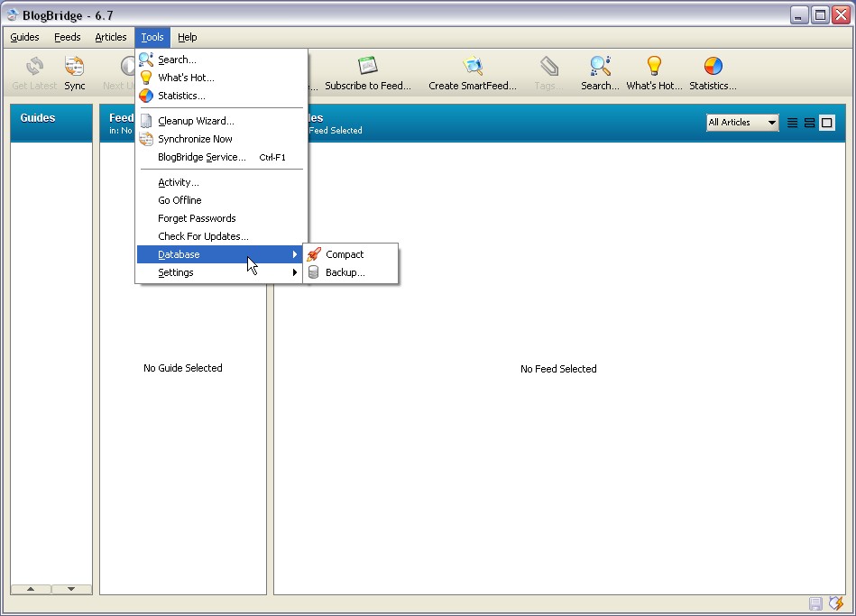
Task: Choose Backup... from Database submenu
Action: [351, 272]
